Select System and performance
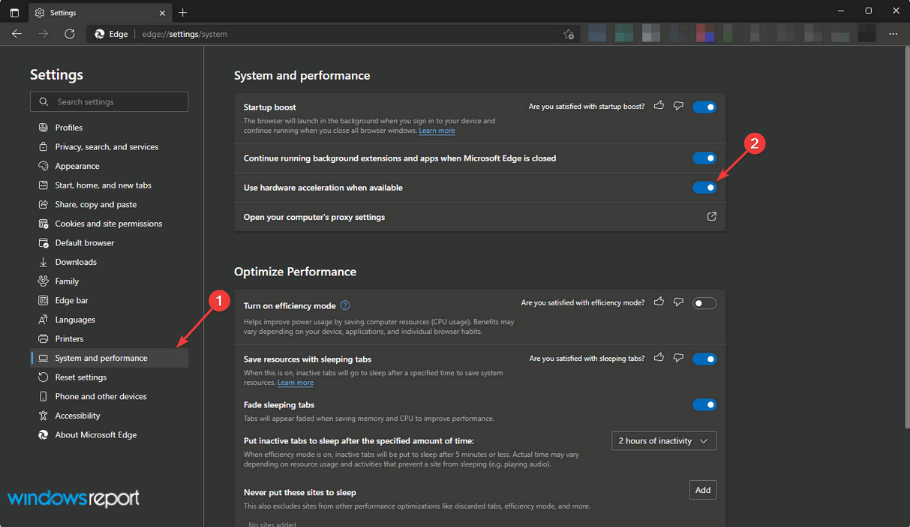 tap(109, 358)
